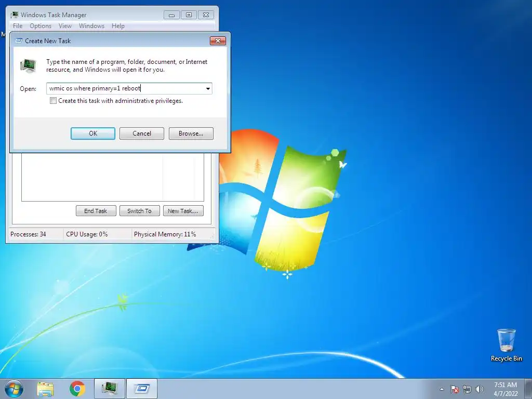Open the volume speaker tray icon

480,389
